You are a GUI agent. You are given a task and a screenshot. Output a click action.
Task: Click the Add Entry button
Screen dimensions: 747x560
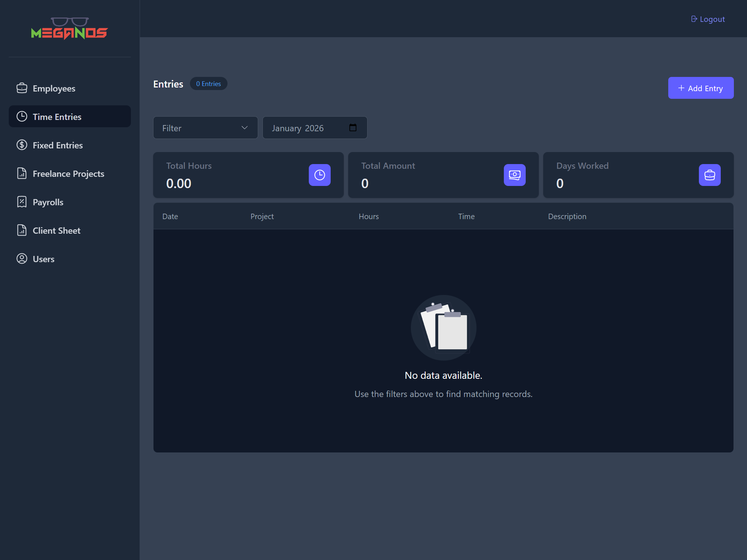coord(700,88)
